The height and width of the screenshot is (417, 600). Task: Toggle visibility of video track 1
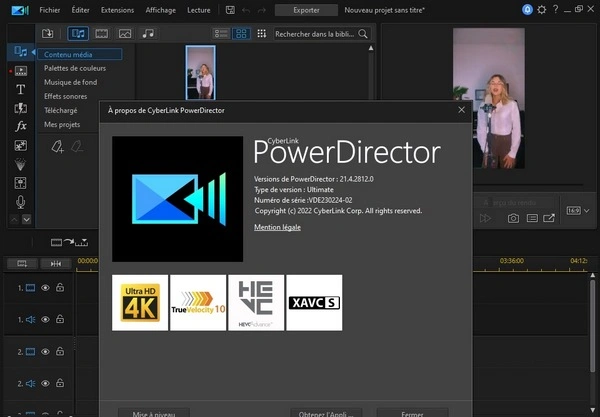coord(45,288)
